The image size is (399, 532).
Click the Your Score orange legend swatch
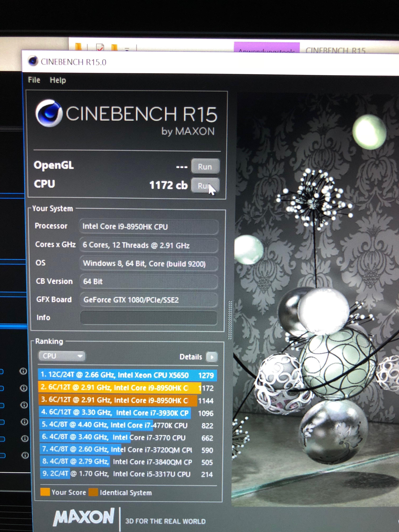coord(45,492)
